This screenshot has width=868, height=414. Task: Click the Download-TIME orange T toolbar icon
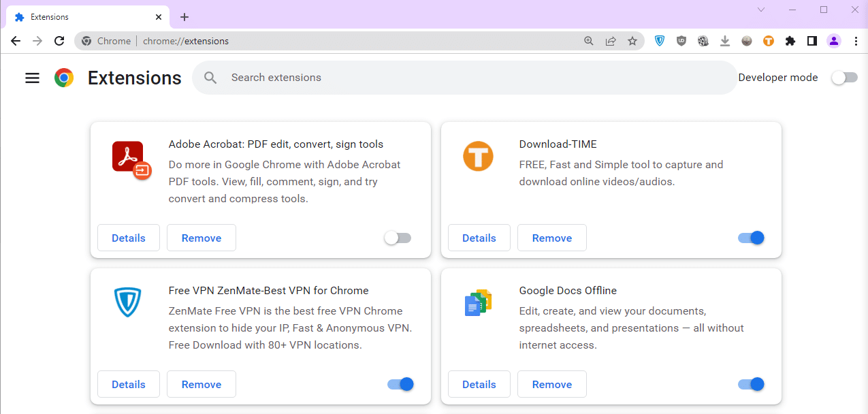pyautogui.click(x=769, y=41)
